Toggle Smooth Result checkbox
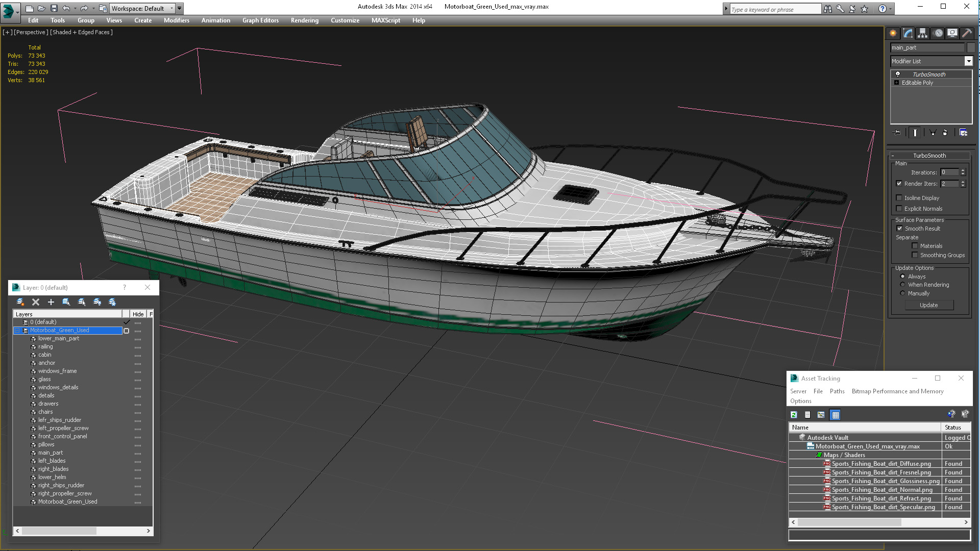Screen dimensions: 980x551 click(899, 229)
